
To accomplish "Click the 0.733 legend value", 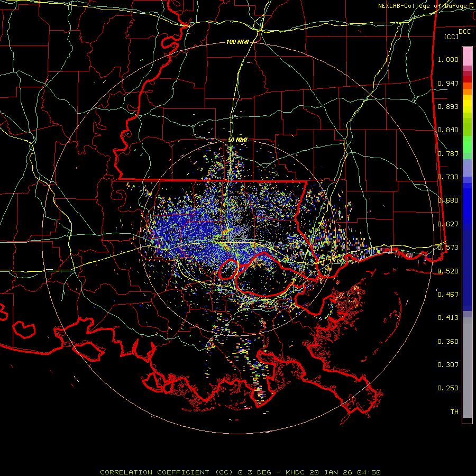I will pos(448,177).
